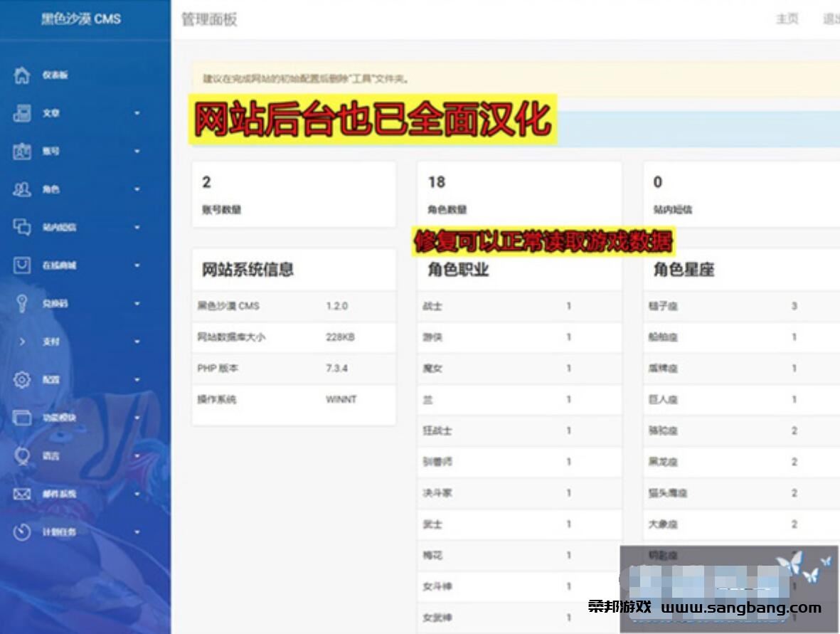Expand the 角色 character dropdown chevron
The image size is (840, 634).
pos(139,189)
